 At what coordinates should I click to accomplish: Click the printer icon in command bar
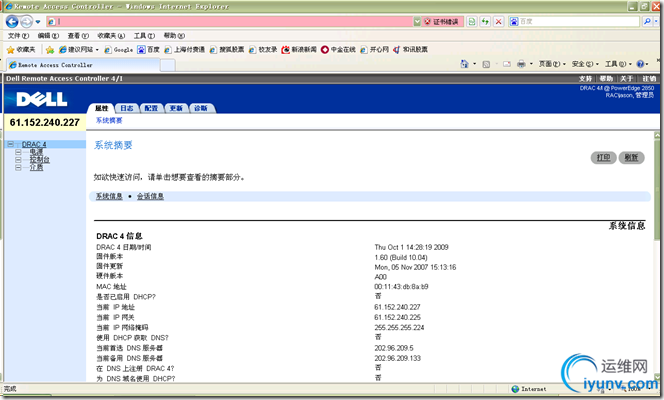pos(521,64)
